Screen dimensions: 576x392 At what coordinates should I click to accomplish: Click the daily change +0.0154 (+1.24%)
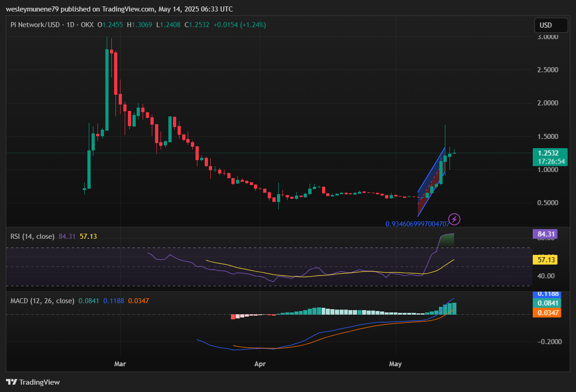[x=239, y=25]
